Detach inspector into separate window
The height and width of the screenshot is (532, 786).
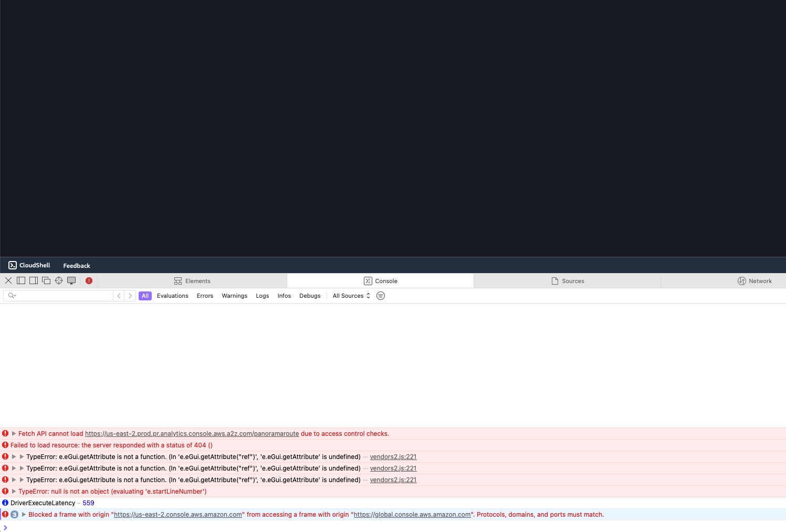(46, 280)
